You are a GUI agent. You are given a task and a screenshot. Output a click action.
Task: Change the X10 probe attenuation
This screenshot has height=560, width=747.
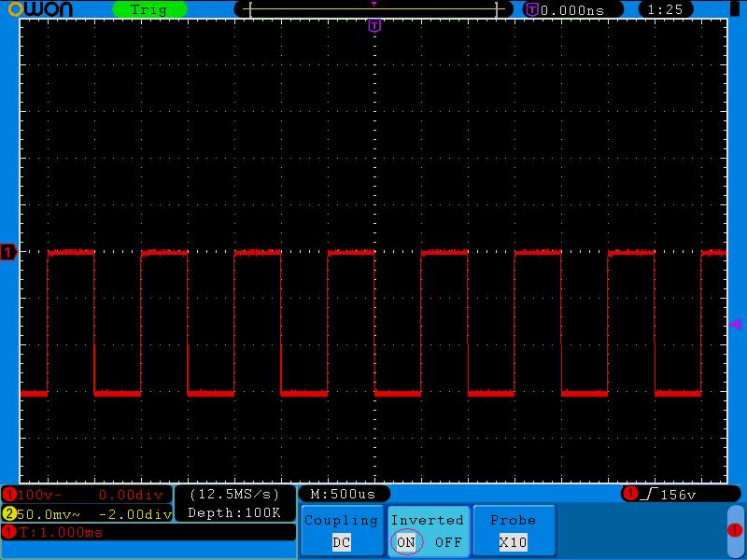pos(513,542)
